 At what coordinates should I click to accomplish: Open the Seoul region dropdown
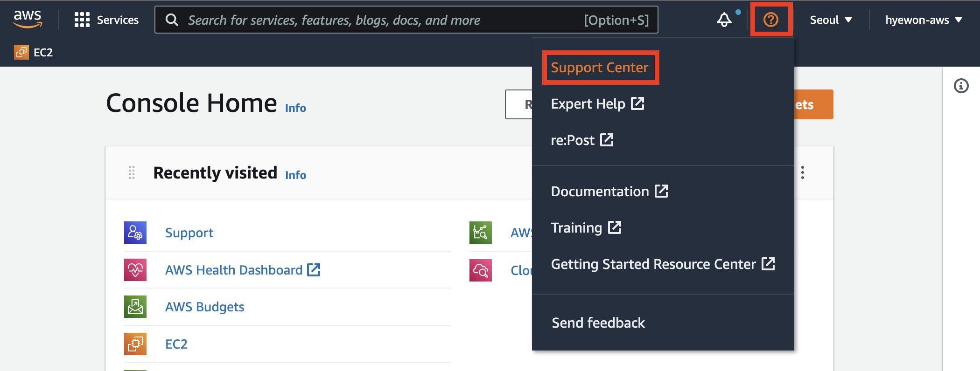tap(831, 20)
